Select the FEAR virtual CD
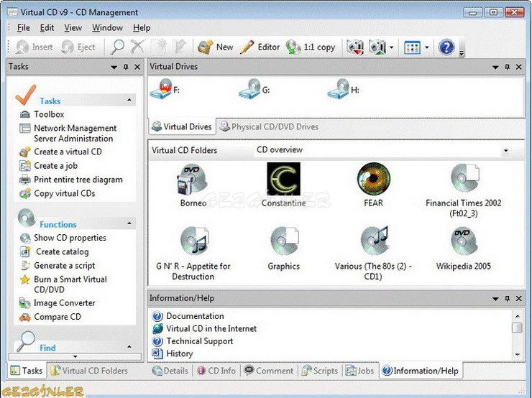This screenshot has height=398, width=532. point(373,185)
